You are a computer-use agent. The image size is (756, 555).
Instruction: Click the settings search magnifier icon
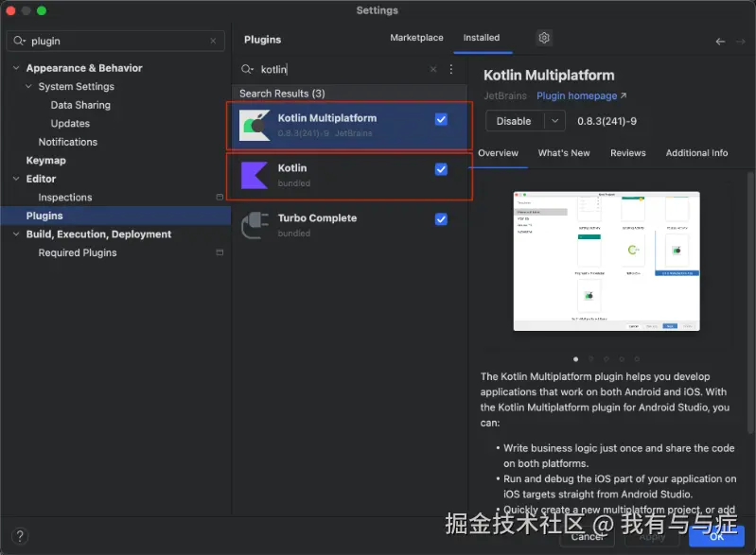[19, 41]
